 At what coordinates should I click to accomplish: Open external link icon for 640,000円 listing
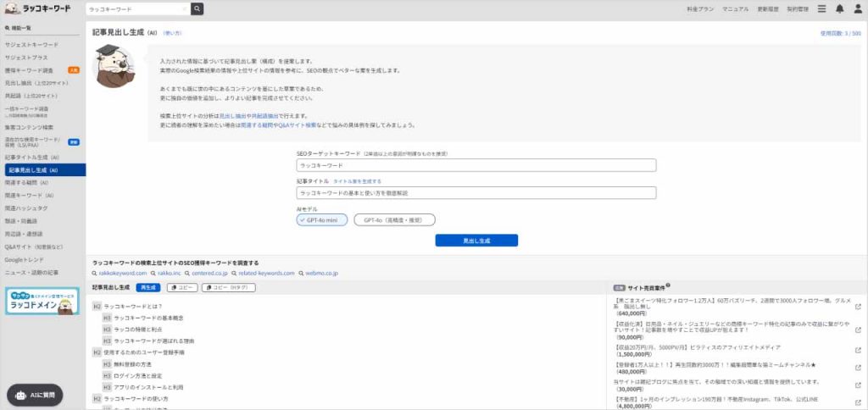tap(858, 307)
